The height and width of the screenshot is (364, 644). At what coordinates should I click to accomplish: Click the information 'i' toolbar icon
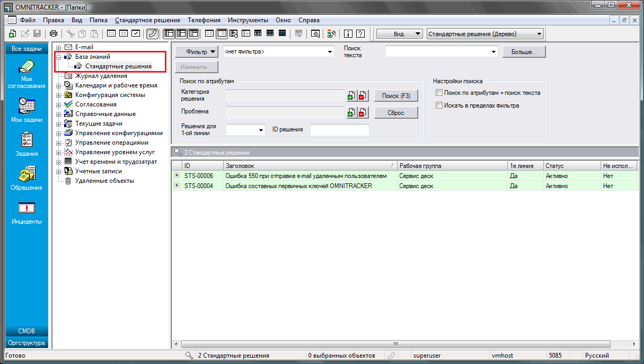click(x=348, y=34)
